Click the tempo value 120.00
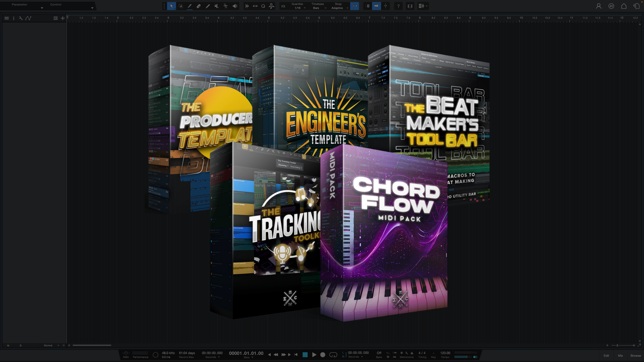Image resolution: width=644 pixels, height=362 pixels. click(x=445, y=353)
